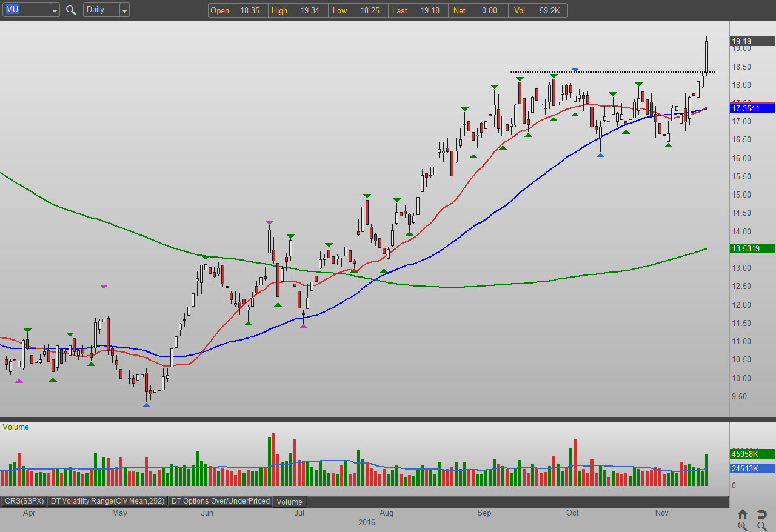Click the green 13.5319 moving average label
Viewport: 776px width, 532px height.
point(752,248)
